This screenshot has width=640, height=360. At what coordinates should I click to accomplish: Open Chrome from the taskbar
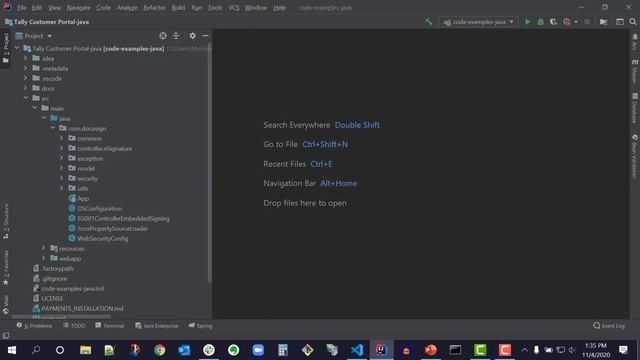(x=160, y=350)
